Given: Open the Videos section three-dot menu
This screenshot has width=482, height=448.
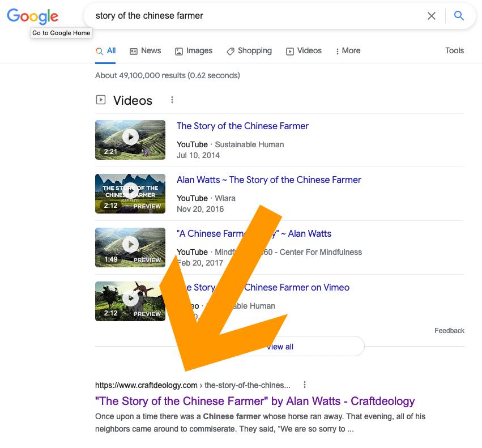Looking at the screenshot, I should click(x=172, y=100).
